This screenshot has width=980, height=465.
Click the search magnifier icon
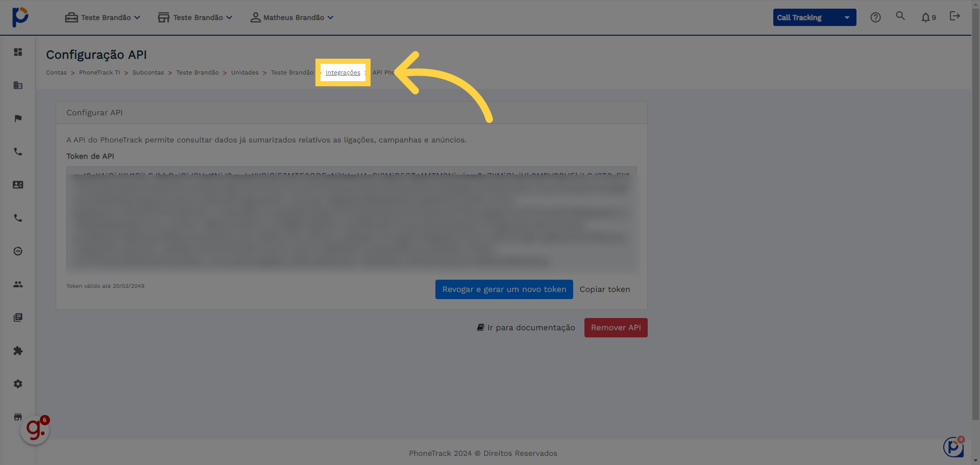click(x=900, y=16)
